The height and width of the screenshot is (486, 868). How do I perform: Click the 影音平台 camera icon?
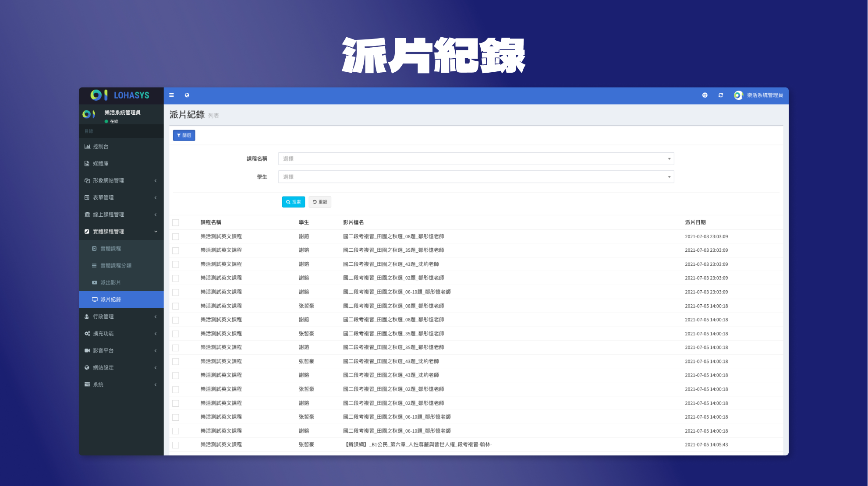coord(87,351)
